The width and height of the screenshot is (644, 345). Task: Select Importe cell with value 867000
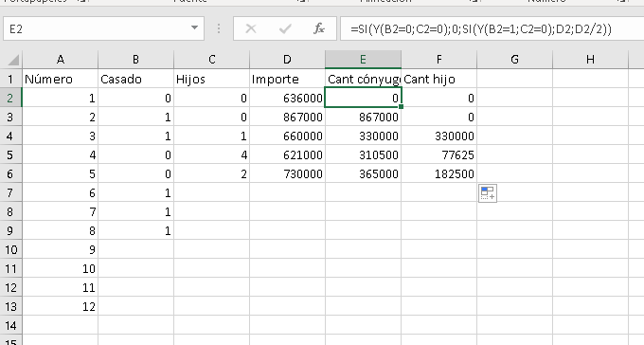pos(287,117)
